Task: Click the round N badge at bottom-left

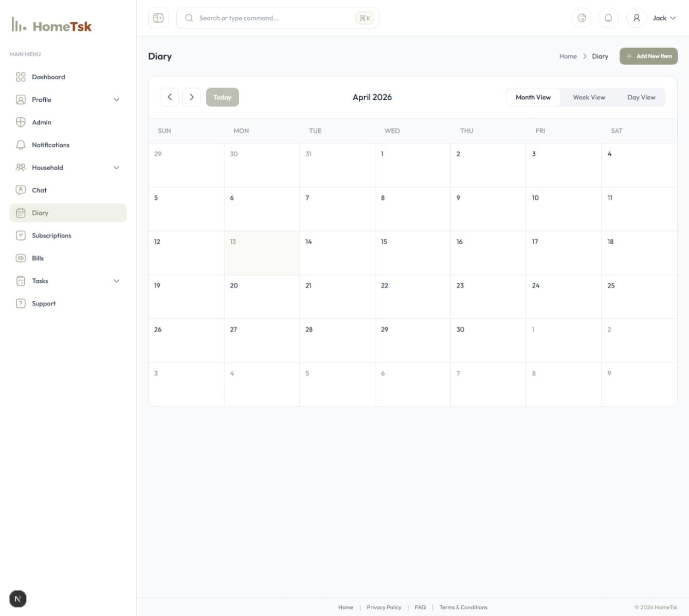Action: (18, 599)
